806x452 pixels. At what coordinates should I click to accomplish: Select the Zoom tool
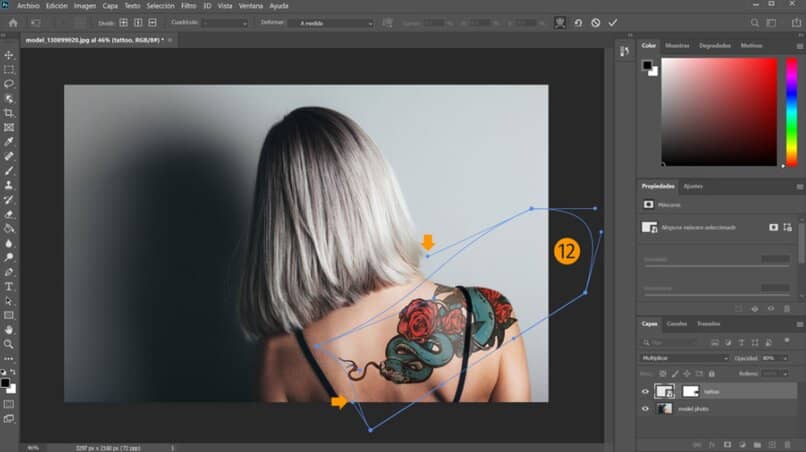(9, 344)
